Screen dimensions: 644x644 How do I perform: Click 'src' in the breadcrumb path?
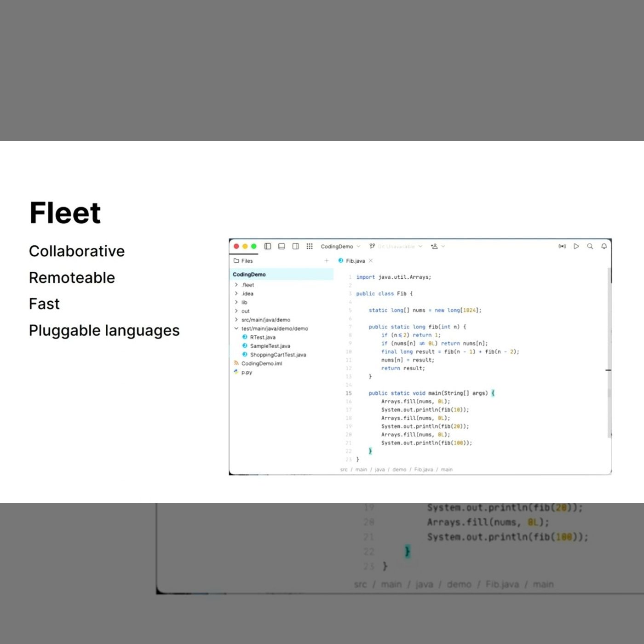tap(344, 470)
